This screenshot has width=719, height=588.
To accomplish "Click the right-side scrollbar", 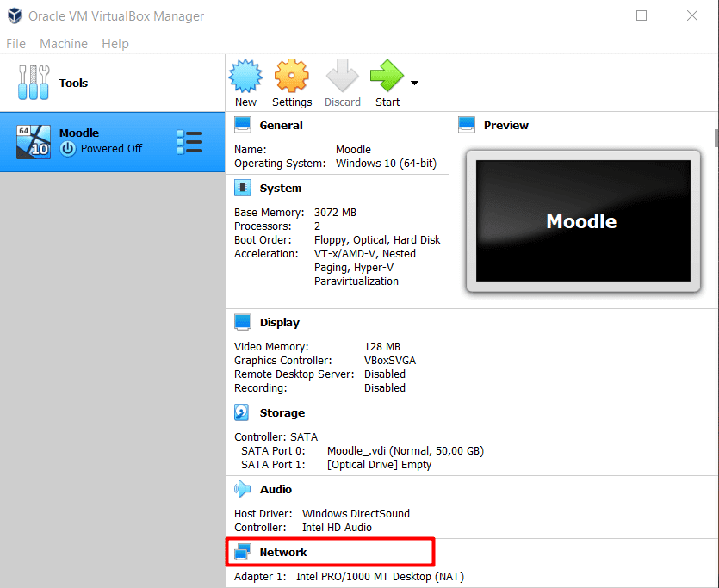I will pos(714,138).
